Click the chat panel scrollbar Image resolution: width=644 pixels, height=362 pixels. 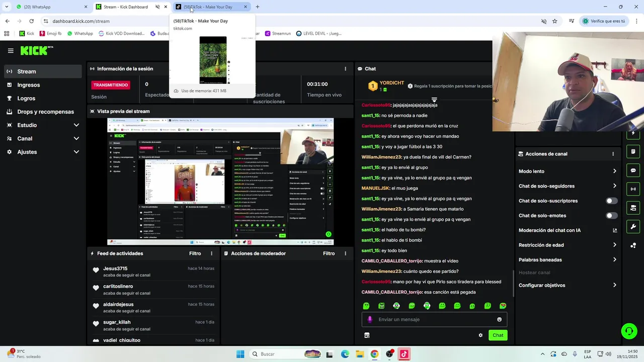point(513,283)
